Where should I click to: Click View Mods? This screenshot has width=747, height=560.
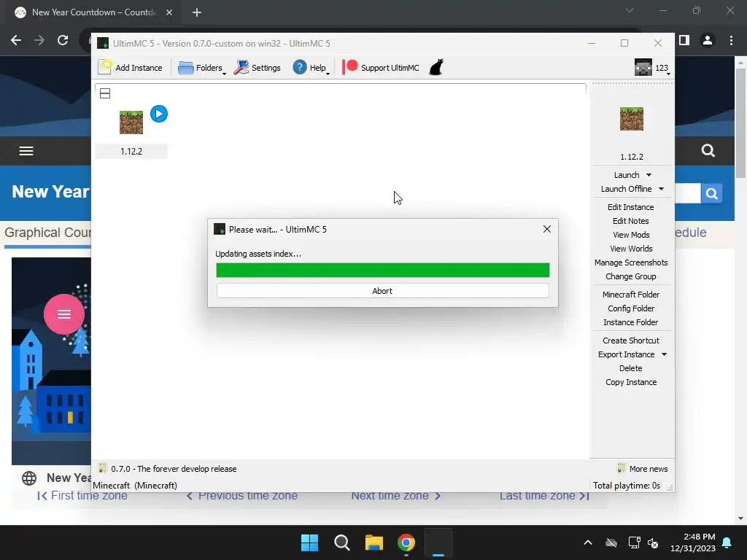tap(631, 235)
